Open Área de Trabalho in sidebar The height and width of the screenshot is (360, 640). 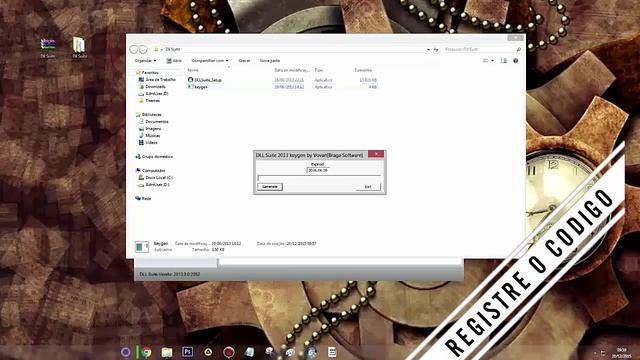(x=160, y=80)
